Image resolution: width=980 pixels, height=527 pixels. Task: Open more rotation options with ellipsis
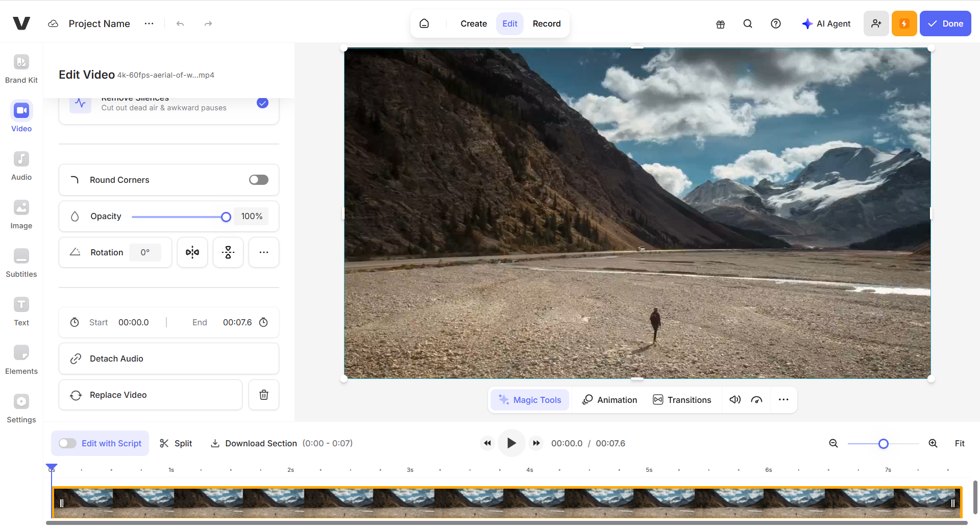(263, 252)
